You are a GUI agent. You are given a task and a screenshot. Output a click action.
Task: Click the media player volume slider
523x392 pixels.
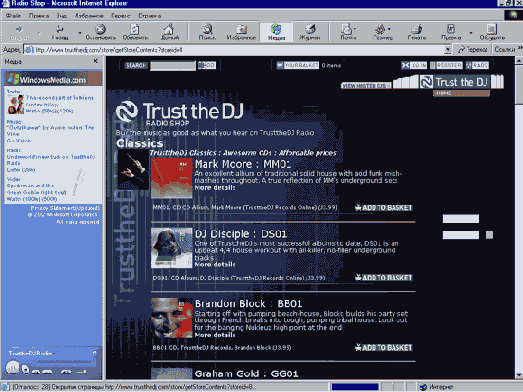pyautogui.click(x=79, y=371)
